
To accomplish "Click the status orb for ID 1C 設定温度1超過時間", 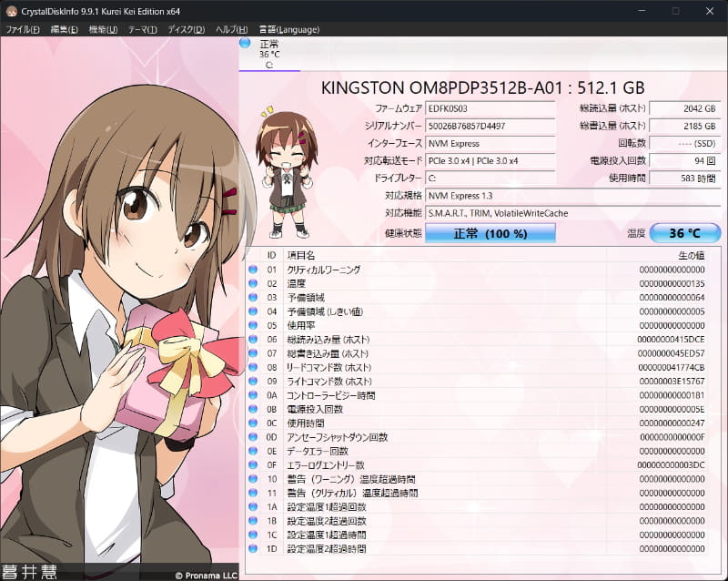I will click(253, 534).
